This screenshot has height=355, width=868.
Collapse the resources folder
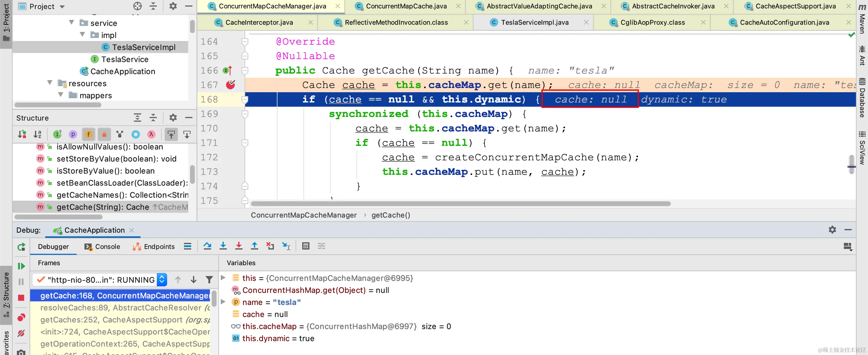(50, 83)
